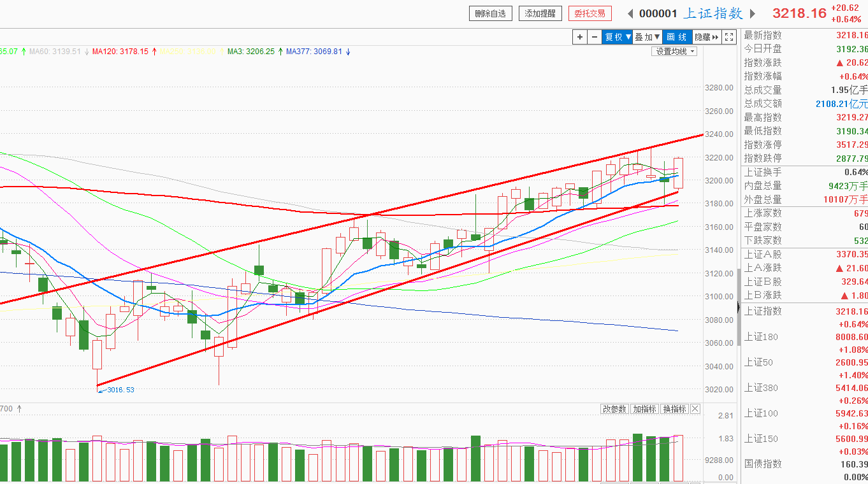Click 平盘家数 label
This screenshot has height=484, width=868.
point(763,227)
